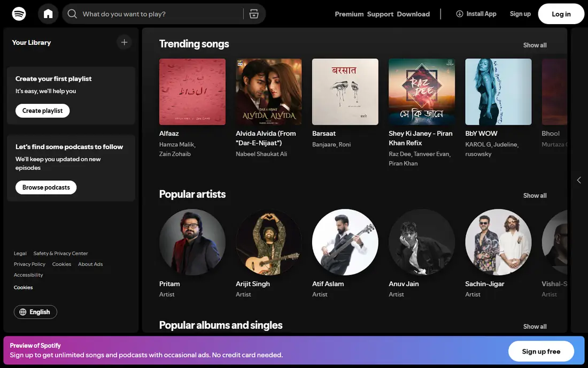Screen dimensions: 588x368
Task: Click the KAROL G artist name
Action: [x=478, y=144]
